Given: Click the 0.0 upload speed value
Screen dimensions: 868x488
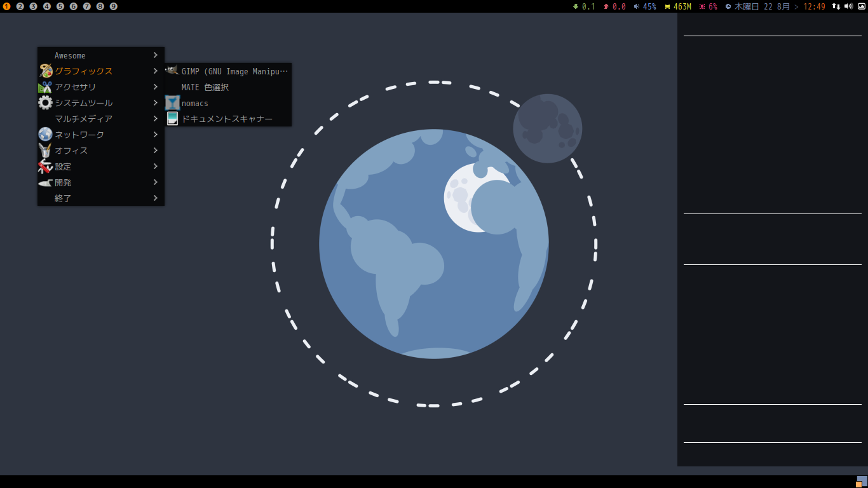Looking at the screenshot, I should coord(619,6).
